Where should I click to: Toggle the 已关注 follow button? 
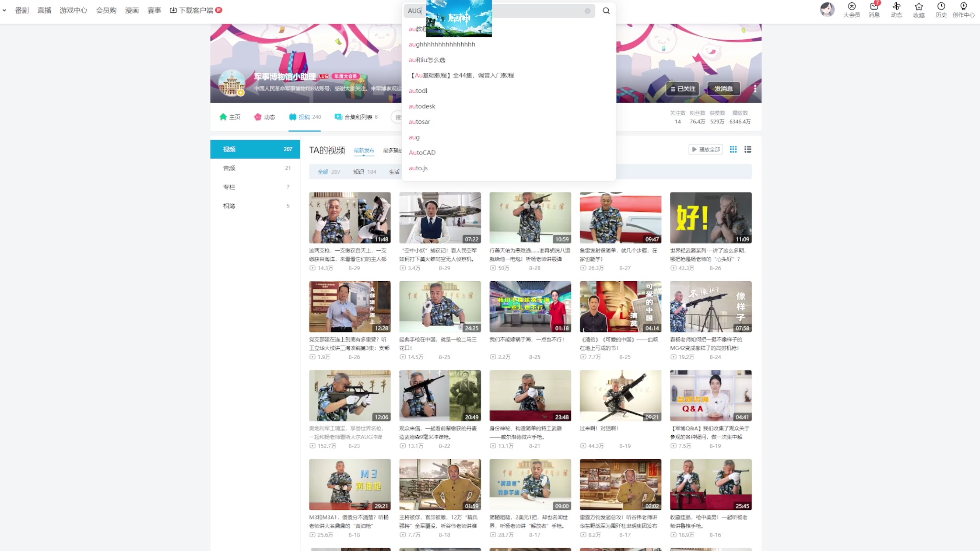click(682, 89)
